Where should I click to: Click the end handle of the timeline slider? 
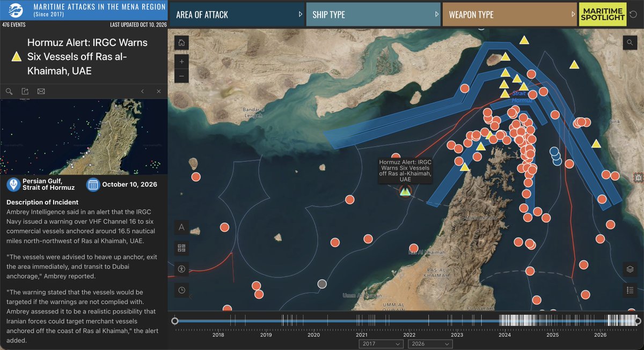(x=638, y=321)
